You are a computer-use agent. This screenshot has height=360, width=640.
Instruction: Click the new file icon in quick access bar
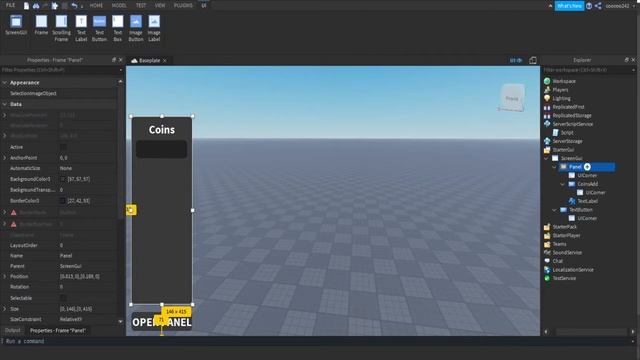tap(27, 6)
